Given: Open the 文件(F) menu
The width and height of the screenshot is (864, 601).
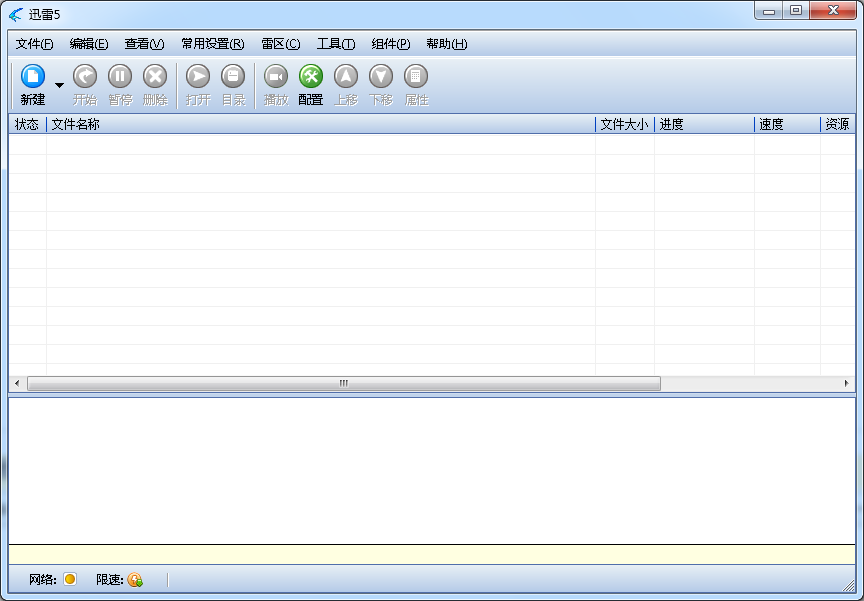Looking at the screenshot, I should click(x=34, y=44).
